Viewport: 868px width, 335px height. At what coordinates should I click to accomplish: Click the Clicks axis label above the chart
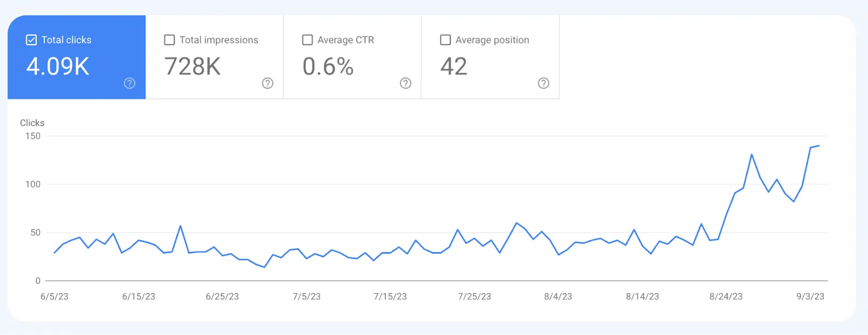32,123
